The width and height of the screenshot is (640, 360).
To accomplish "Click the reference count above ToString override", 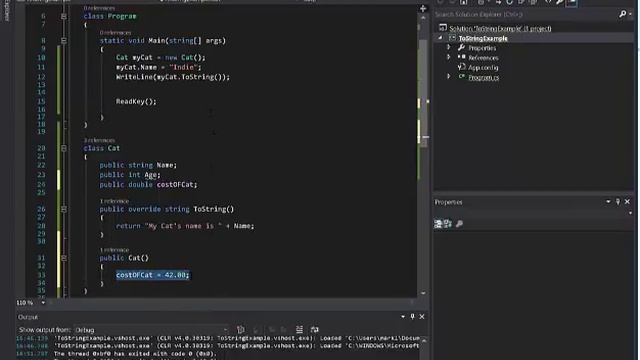I will (114, 201).
